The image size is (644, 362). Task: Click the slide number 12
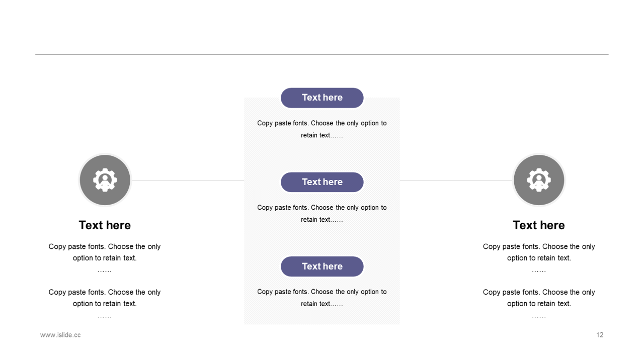tap(600, 335)
